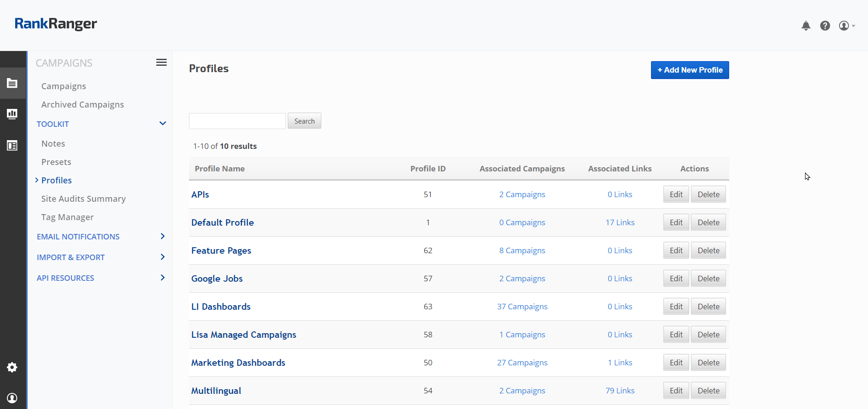Go to Archived Campaigns in sidebar

(82, 104)
